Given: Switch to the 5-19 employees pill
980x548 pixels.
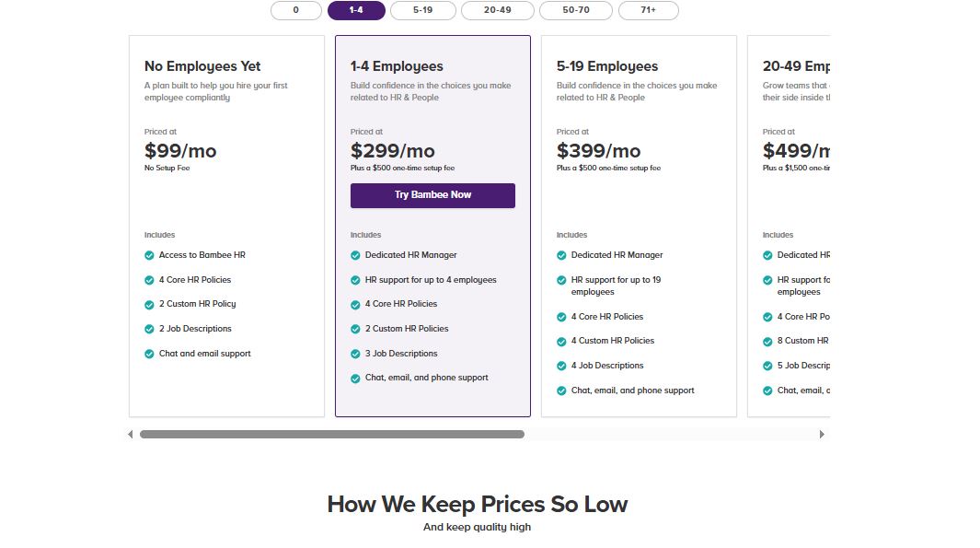Looking at the screenshot, I should pos(422,10).
